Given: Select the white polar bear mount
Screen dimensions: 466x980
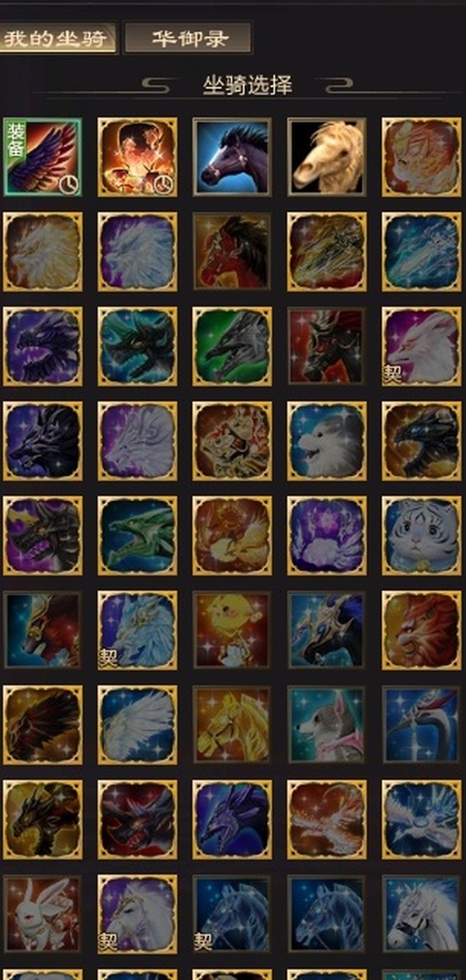Looking at the screenshot, I should click(x=326, y=441).
